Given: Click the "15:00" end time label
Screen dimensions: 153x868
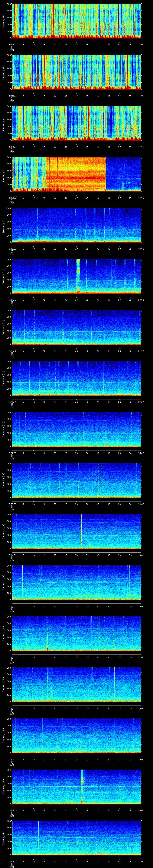Looking at the screenshot, I should point(141,44).
